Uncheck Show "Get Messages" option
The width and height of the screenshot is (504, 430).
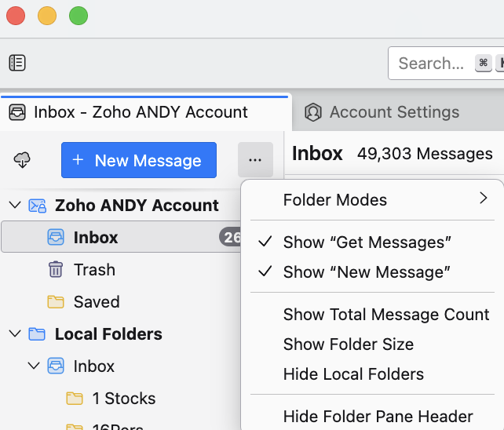(367, 242)
